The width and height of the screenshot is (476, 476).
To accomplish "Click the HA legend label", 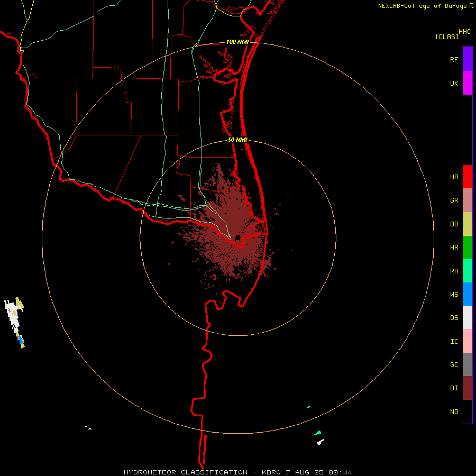I will tap(454, 177).
